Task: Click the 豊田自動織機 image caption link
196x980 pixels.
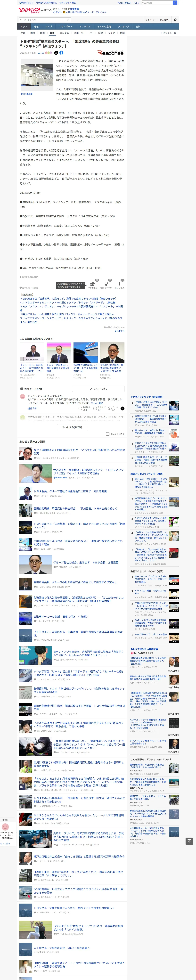Action: pos(27,94)
